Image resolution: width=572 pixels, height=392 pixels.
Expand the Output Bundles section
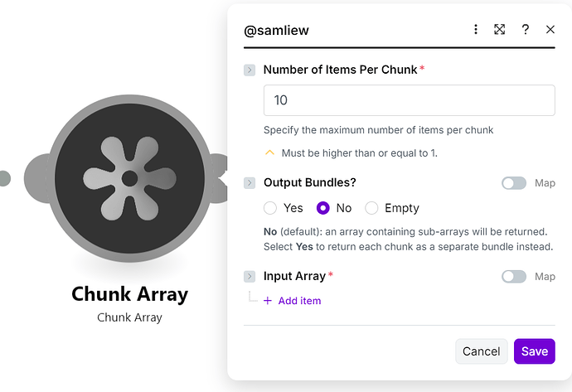point(250,183)
